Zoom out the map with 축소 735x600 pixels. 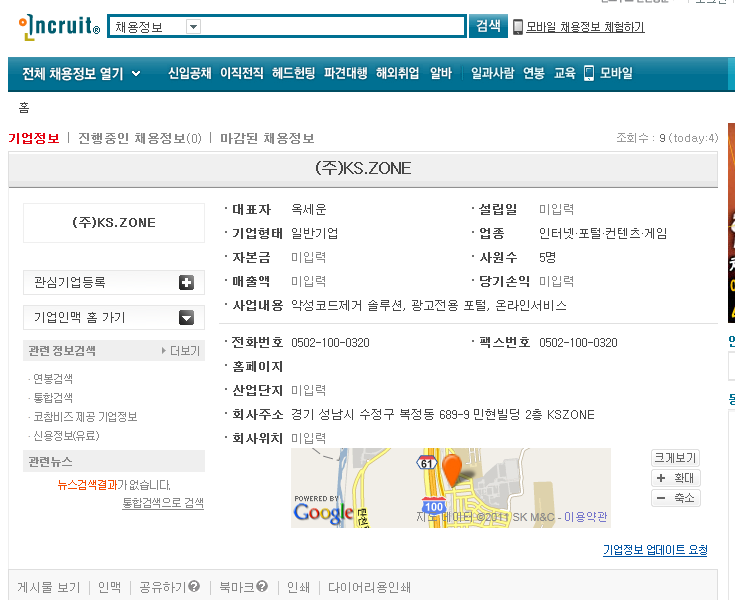(675, 498)
